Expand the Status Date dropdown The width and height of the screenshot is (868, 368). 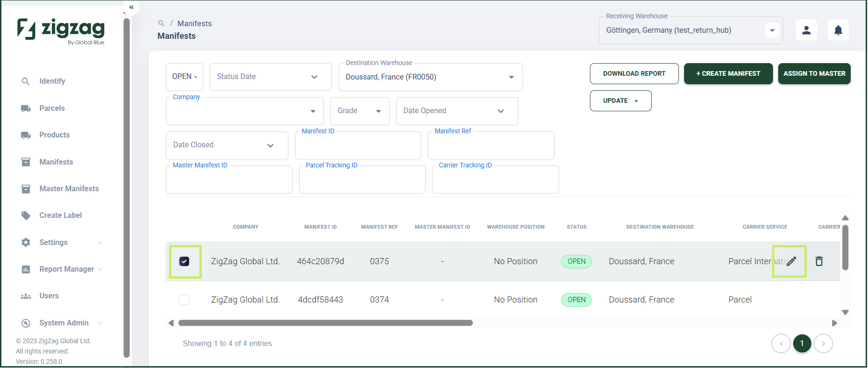click(x=271, y=77)
